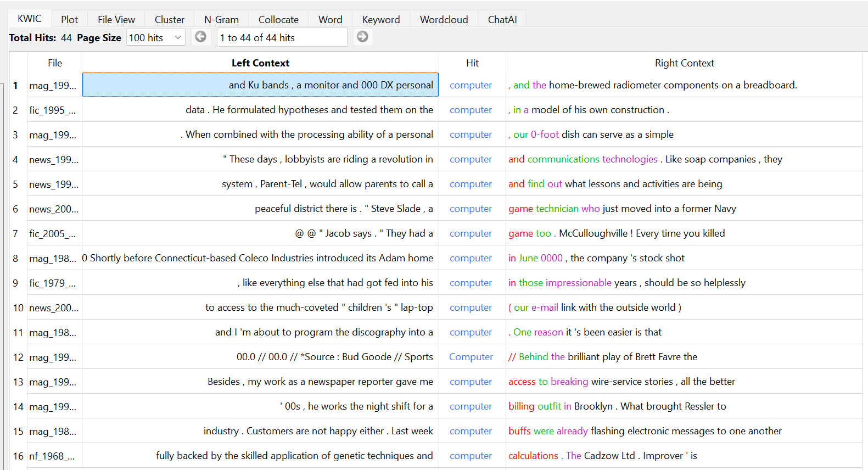Open the Page Size dropdown
The height and width of the screenshot is (470, 868).
click(156, 37)
